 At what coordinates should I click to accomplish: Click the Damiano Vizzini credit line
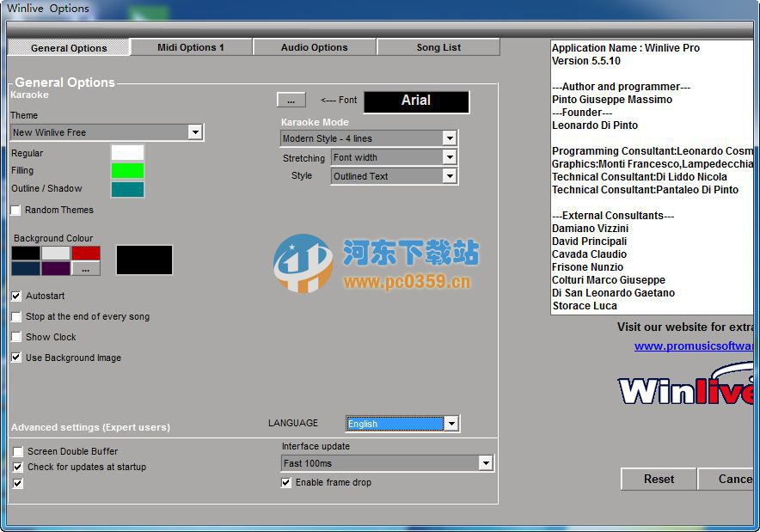591,229
